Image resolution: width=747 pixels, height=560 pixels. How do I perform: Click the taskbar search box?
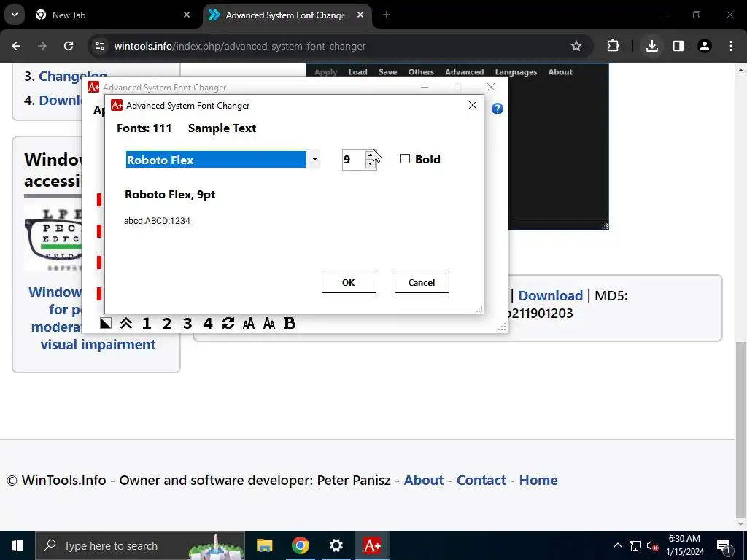(x=140, y=545)
